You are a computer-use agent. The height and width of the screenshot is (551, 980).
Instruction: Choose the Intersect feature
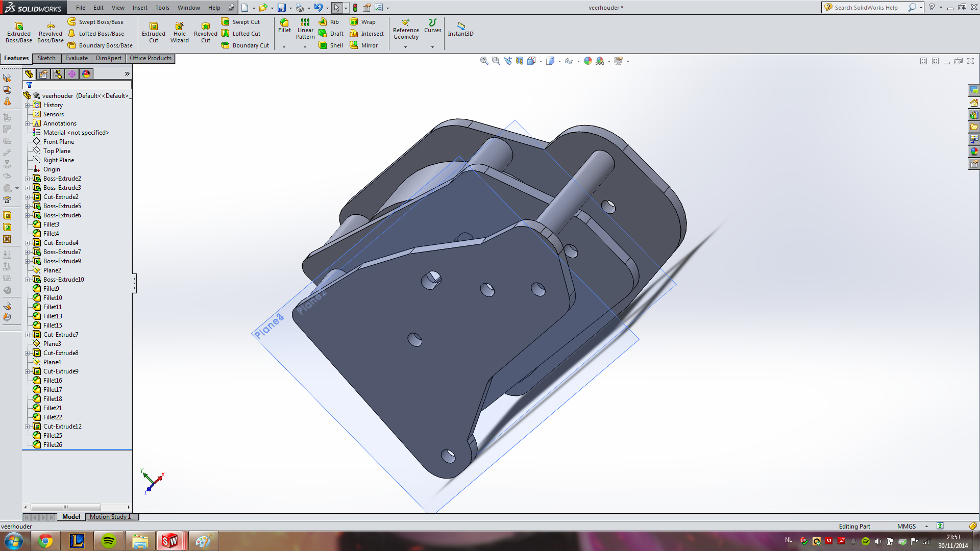coord(366,34)
